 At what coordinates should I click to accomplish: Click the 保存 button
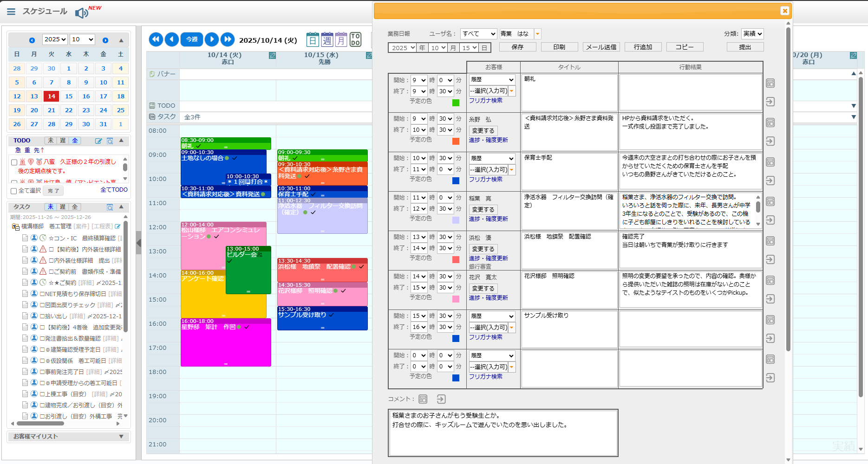pyautogui.click(x=517, y=47)
